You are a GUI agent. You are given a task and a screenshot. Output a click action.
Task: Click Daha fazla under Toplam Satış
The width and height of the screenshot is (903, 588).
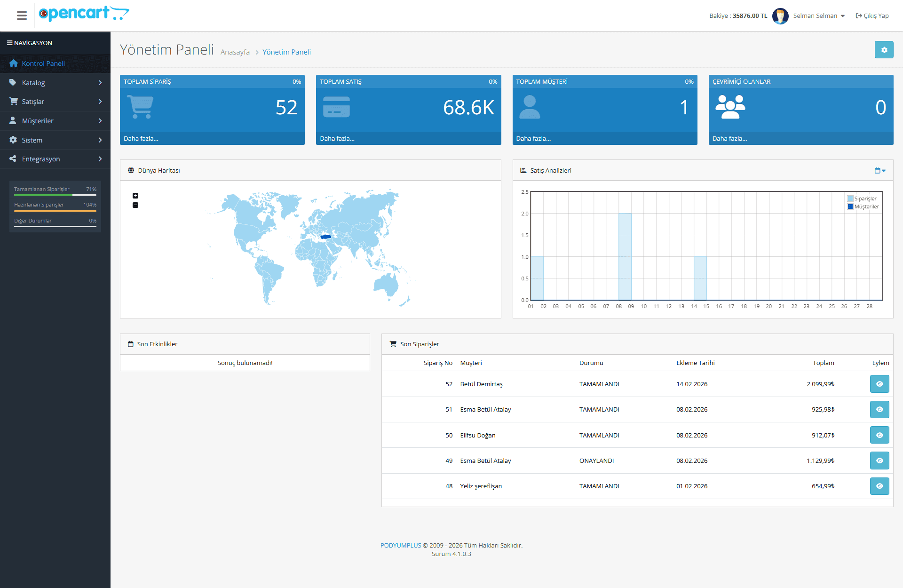[337, 138]
